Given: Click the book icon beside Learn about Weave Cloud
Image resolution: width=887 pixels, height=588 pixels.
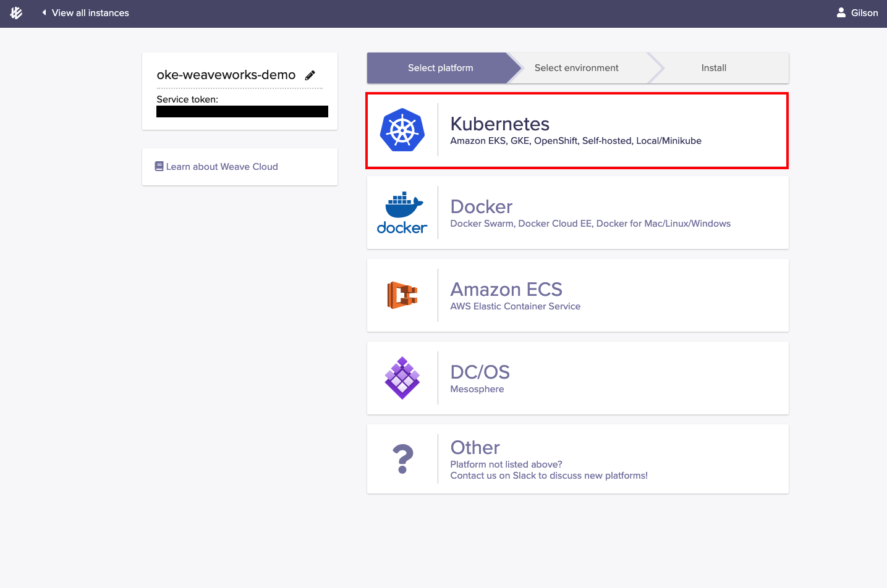Looking at the screenshot, I should [159, 166].
